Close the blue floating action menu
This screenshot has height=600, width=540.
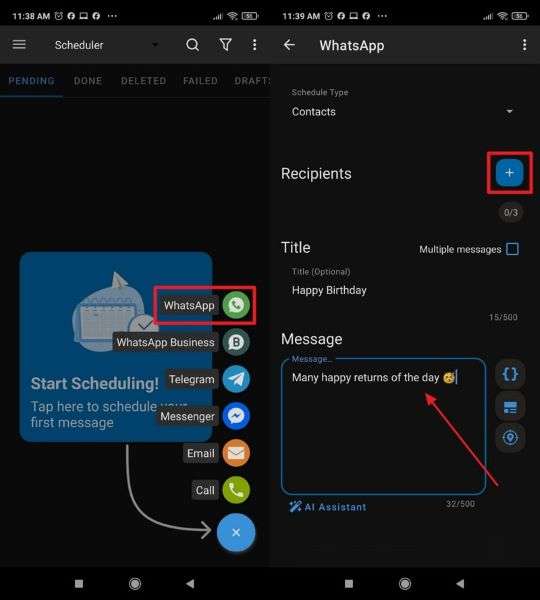click(x=236, y=532)
